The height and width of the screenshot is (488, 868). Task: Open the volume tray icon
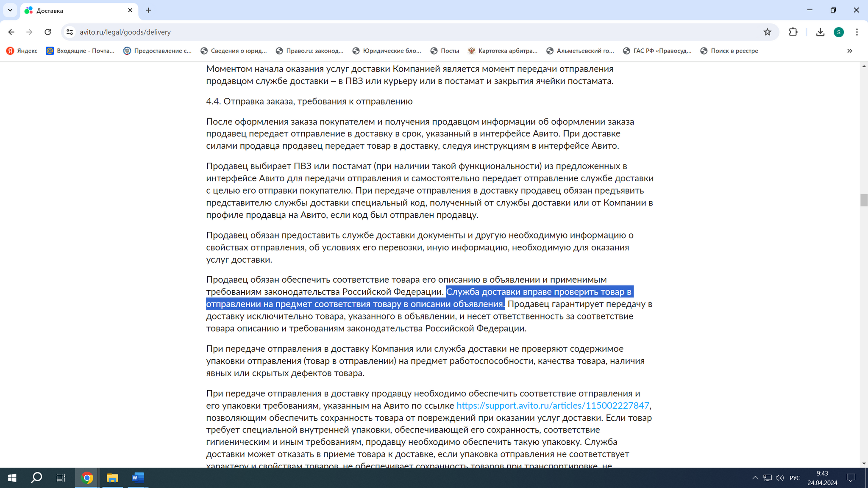pyautogui.click(x=780, y=478)
